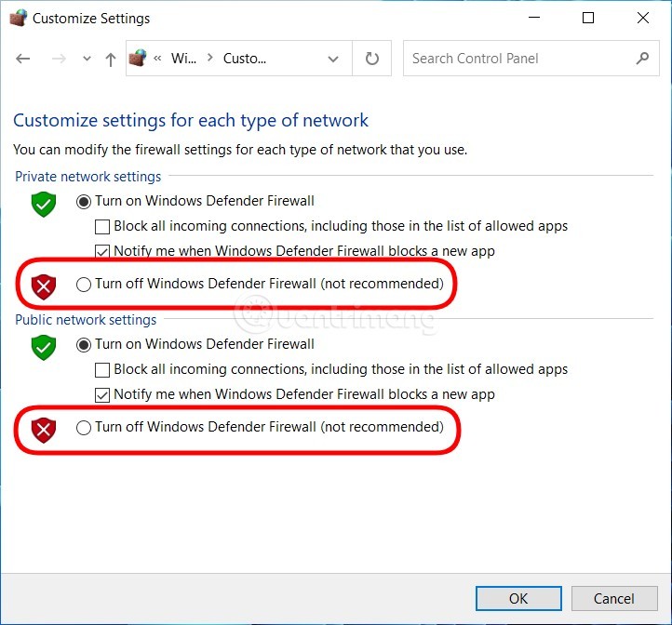Open the recent locations dropdown chevron
Screen dimensions: 672x625
point(87,59)
